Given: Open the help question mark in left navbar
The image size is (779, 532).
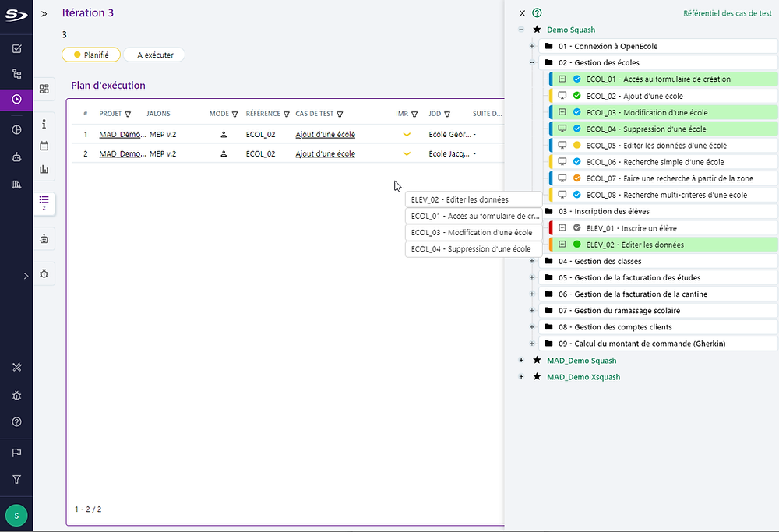Looking at the screenshot, I should pyautogui.click(x=16, y=421).
